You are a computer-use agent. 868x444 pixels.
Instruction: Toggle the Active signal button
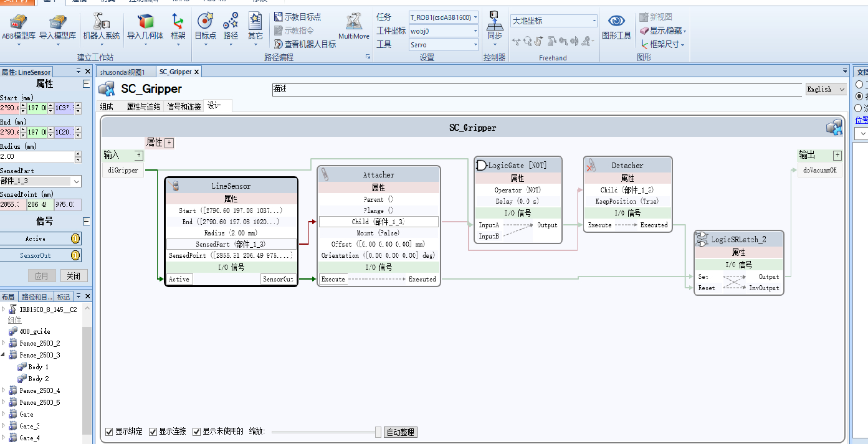(41, 239)
